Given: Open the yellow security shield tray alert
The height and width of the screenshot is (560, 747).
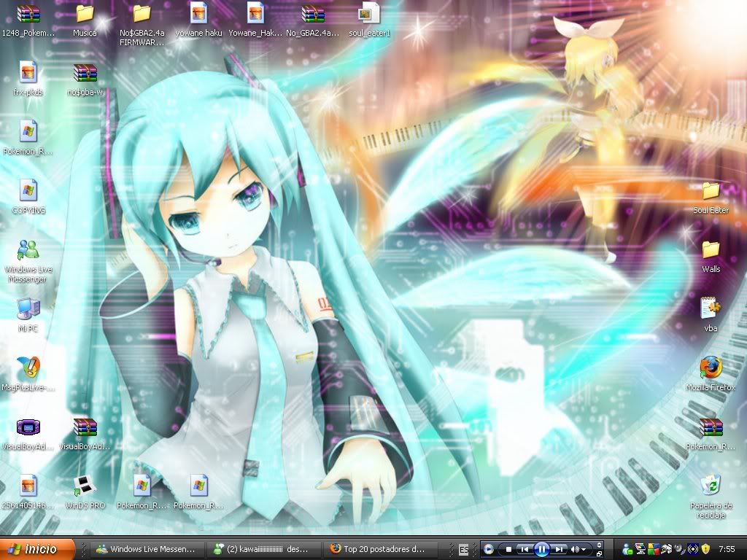Looking at the screenshot, I should [705, 550].
